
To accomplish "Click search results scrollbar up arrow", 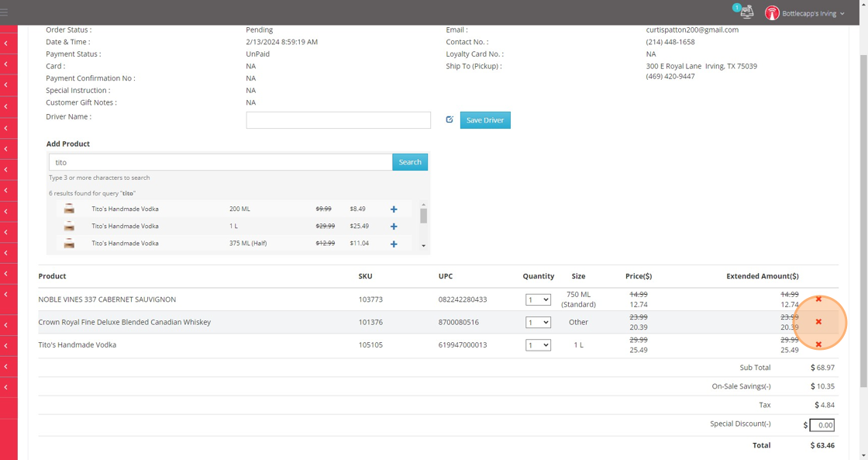I will tap(423, 205).
